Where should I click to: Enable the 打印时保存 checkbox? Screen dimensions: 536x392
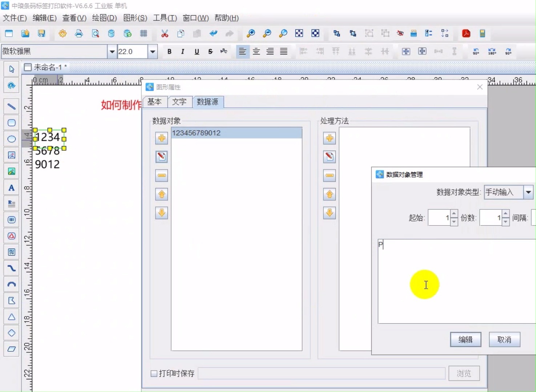coord(154,373)
